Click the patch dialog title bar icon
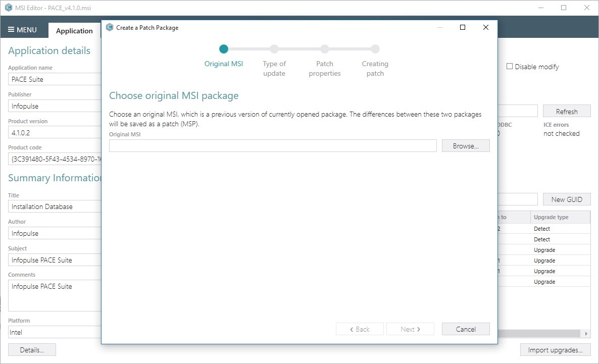This screenshot has height=364, width=599. 110,27
